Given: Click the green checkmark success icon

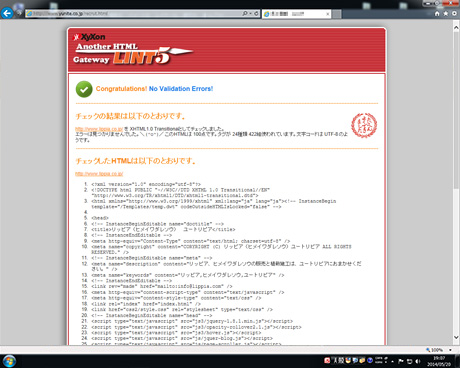Looking at the screenshot, I should pos(84,89).
